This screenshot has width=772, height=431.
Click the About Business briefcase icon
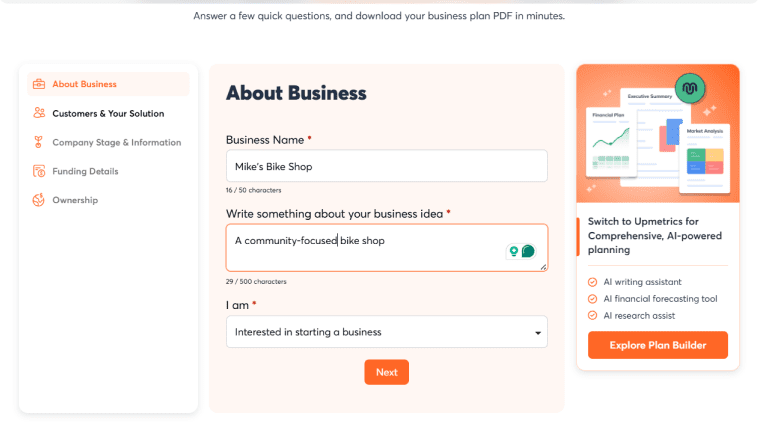pos(38,84)
